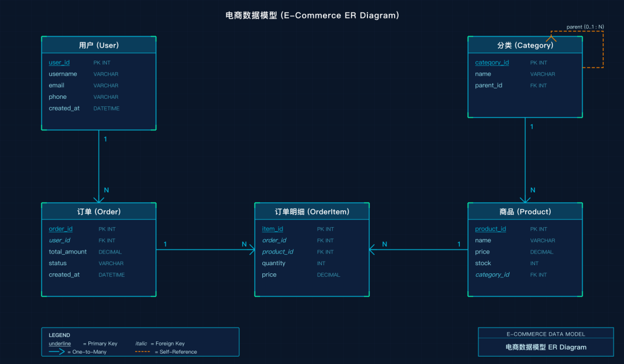Screen dimensions: 624x364
Task: Click the user_id primary key in the User table
Action: (x=59, y=62)
